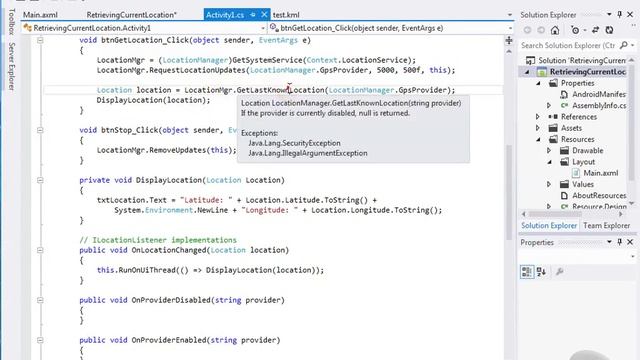Click the code editor vertical scrollbar

[x=509, y=192]
